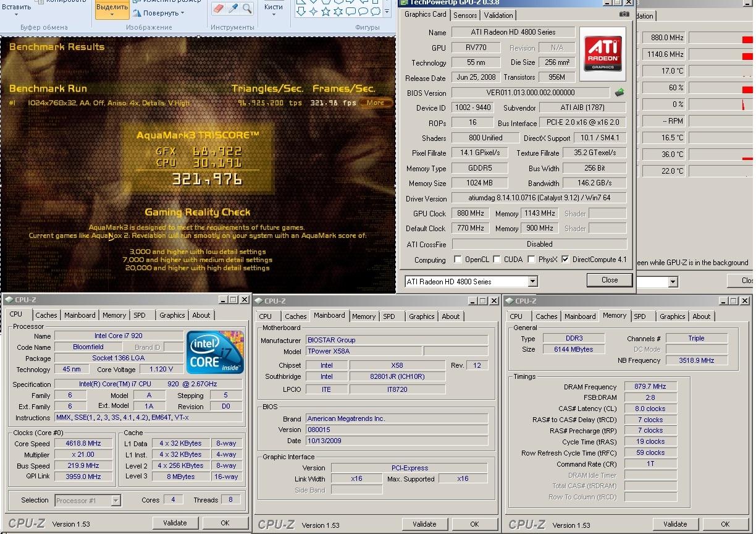Click OK in the left CPU-Z window
This screenshot has width=756, height=534.
[x=225, y=523]
